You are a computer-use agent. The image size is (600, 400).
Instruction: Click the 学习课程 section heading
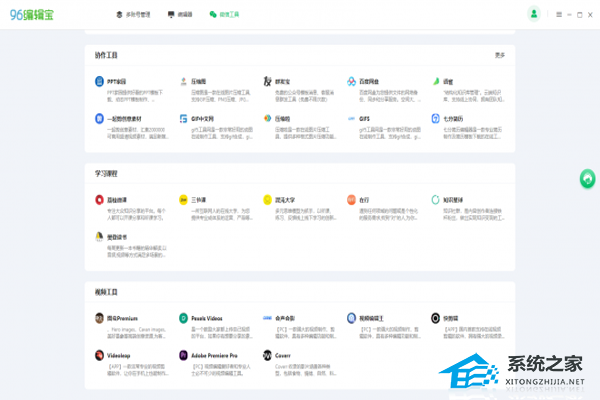tap(106, 173)
